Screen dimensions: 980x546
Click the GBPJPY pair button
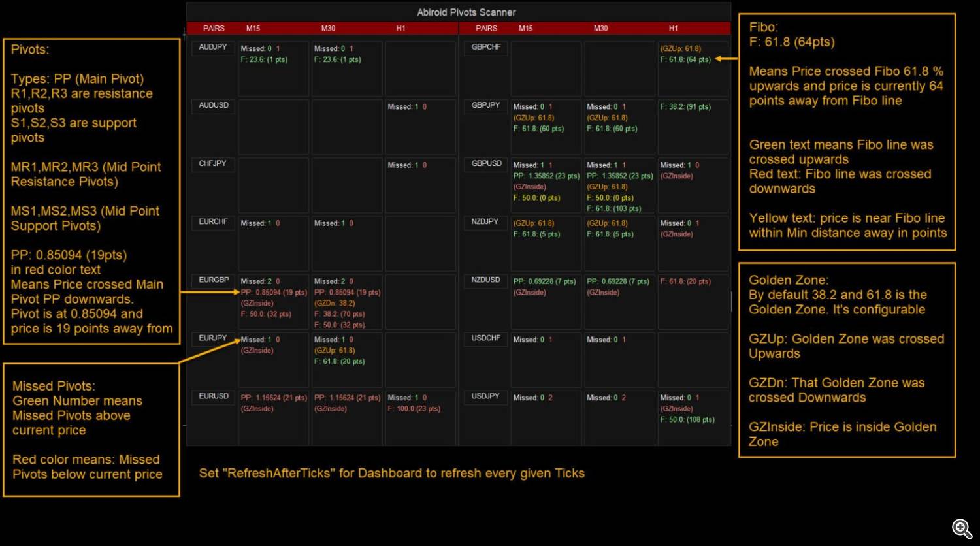pyautogui.click(x=485, y=106)
